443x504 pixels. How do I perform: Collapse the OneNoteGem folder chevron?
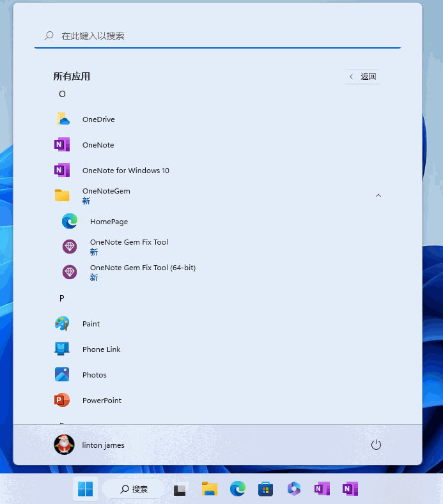(378, 195)
